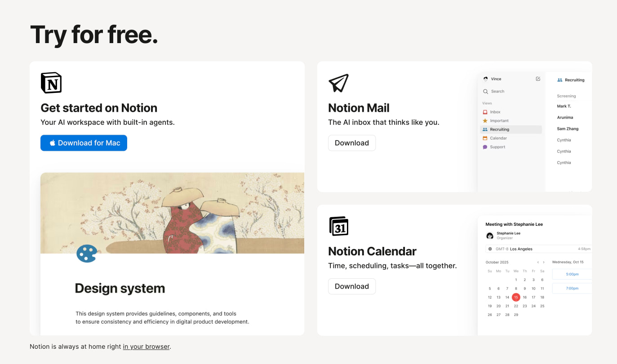Click the GMT-8 Los Angeles timezone field

click(539, 249)
